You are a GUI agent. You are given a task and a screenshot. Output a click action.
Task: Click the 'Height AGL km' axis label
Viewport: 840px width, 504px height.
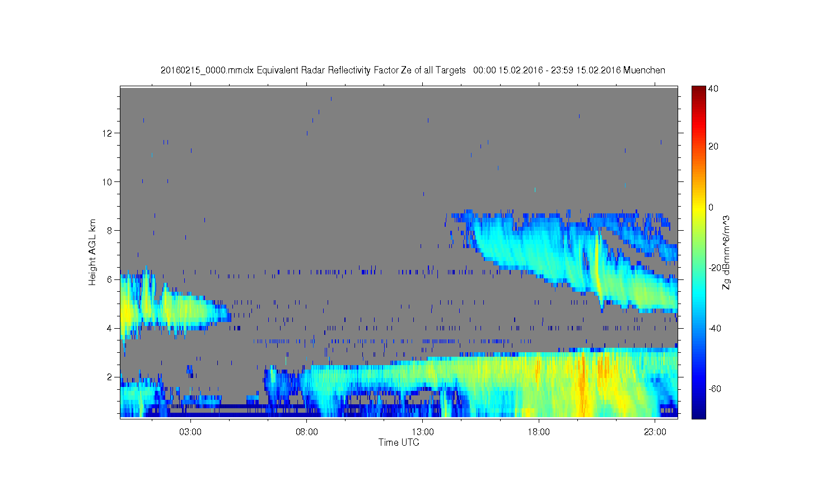coord(92,252)
